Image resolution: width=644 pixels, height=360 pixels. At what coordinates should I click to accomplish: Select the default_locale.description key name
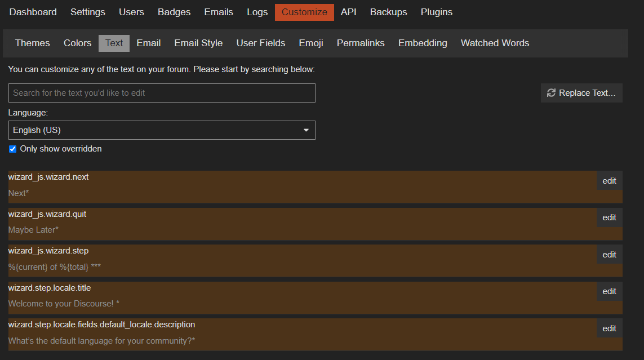(101, 325)
